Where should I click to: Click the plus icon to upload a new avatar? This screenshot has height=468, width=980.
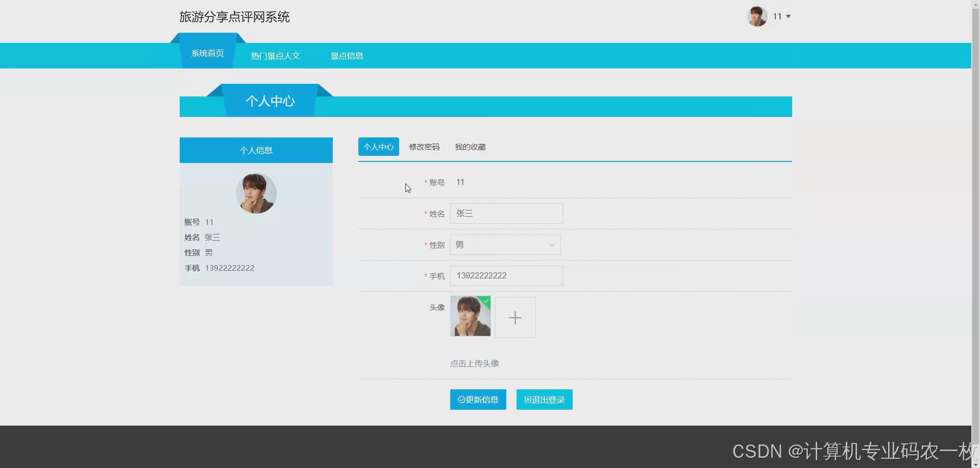coord(516,318)
